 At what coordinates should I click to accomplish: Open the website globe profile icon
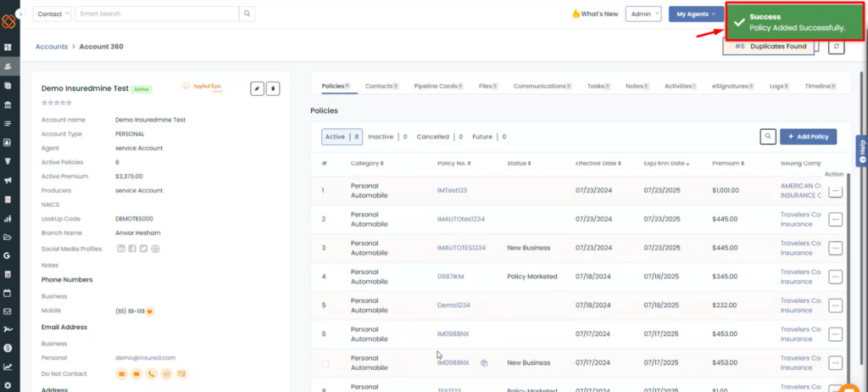(x=156, y=249)
